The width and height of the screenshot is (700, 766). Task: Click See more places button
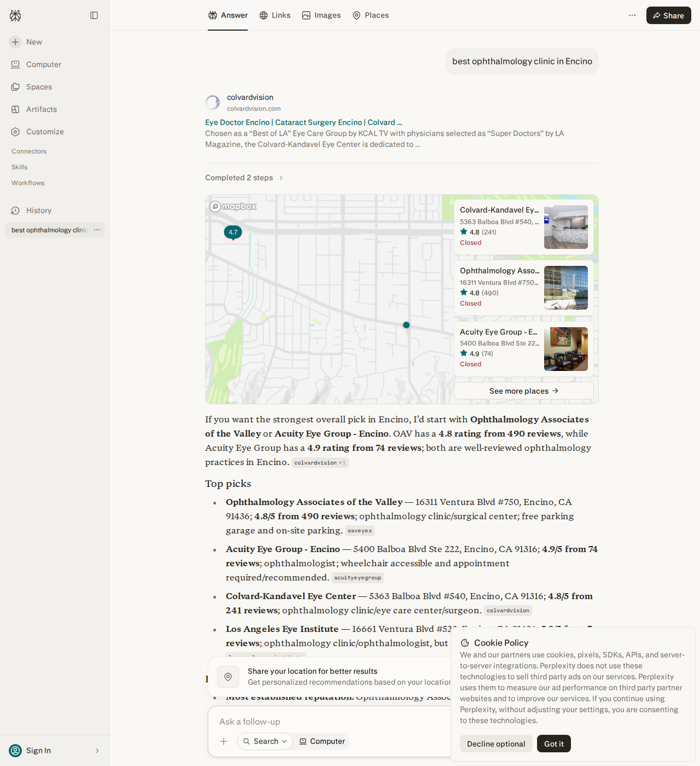click(x=524, y=391)
